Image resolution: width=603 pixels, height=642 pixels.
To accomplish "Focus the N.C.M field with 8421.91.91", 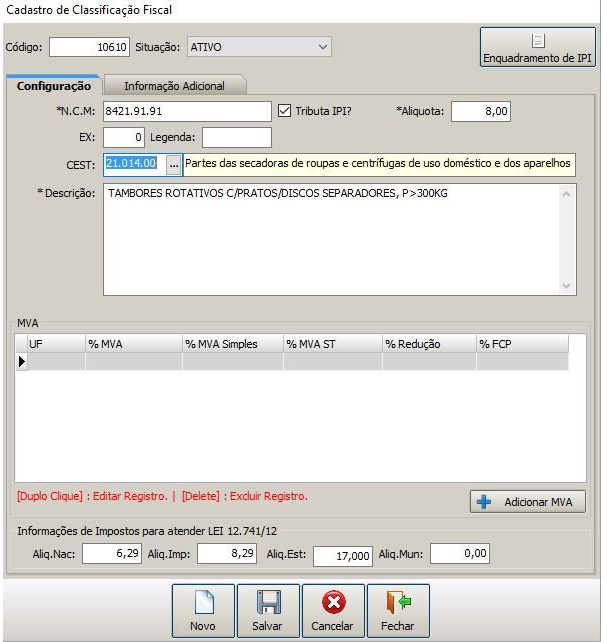I will 187,111.
